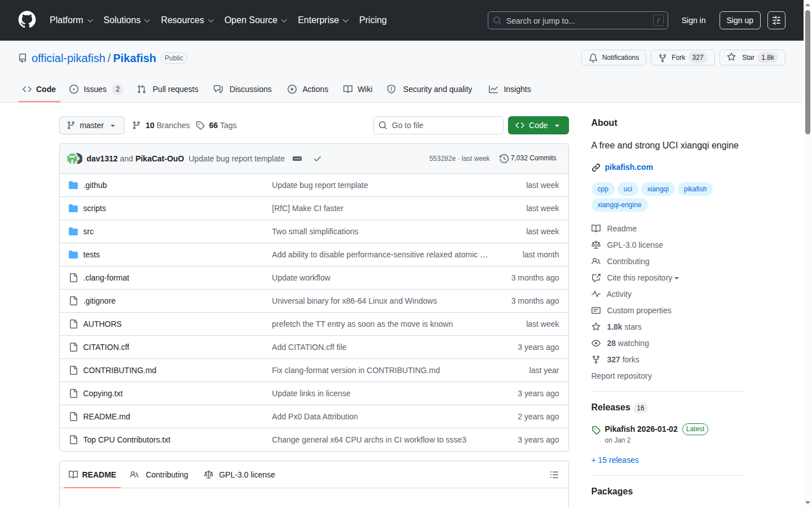Image resolution: width=812 pixels, height=508 pixels.
Task: Click the Go to file search field
Action: (438, 125)
